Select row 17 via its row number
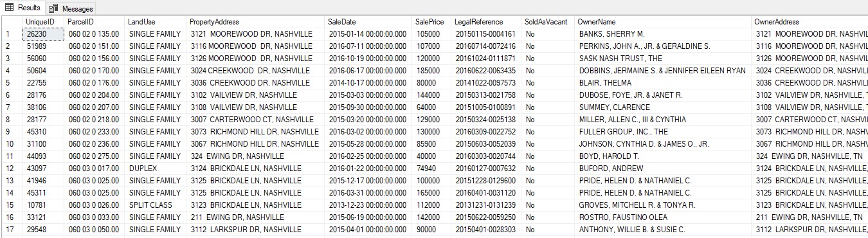This screenshot has height=238, width=868. tap(11, 230)
